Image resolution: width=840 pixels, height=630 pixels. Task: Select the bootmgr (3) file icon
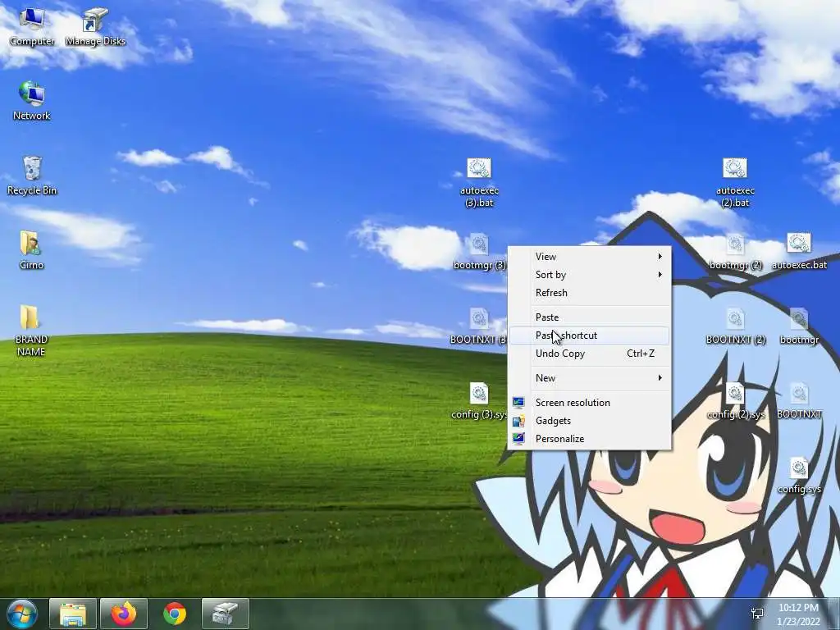click(479, 251)
